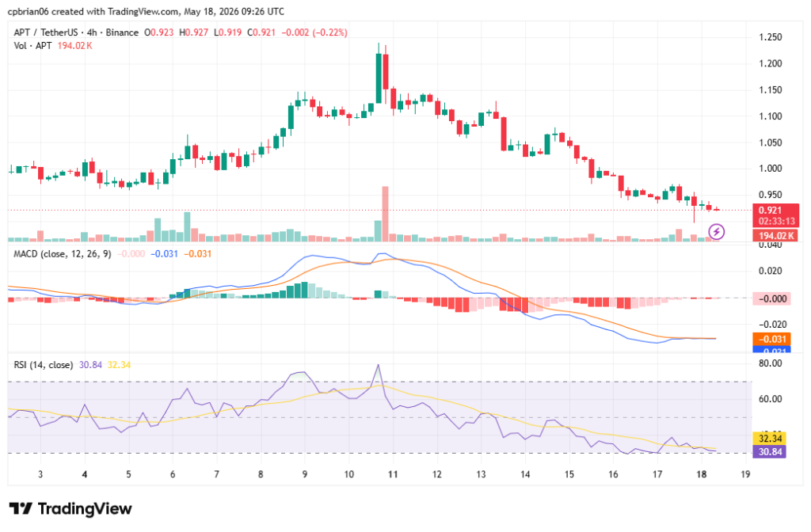Click the 4h interval in chart title
This screenshot has height=532, width=811.
[x=92, y=32]
